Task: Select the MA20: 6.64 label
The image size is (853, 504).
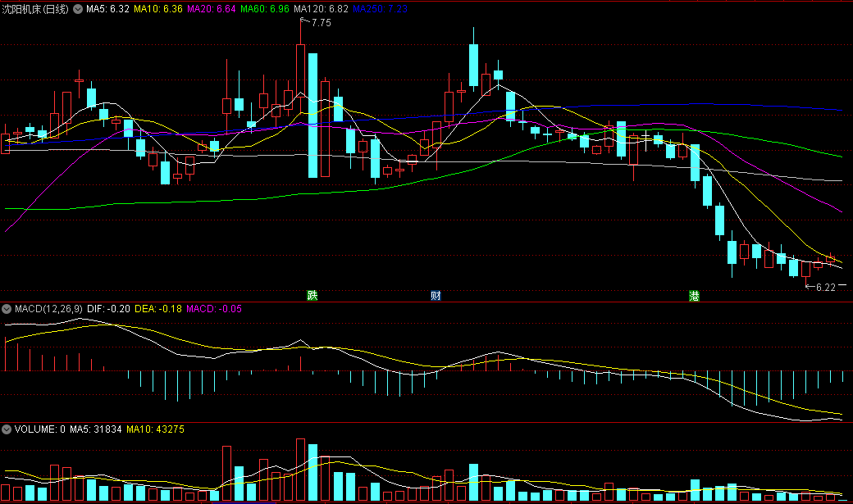Action: 212,9
